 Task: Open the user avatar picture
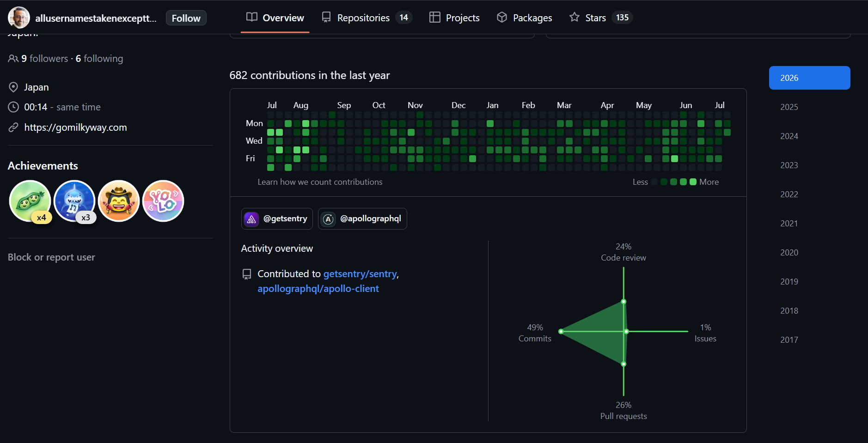19,18
